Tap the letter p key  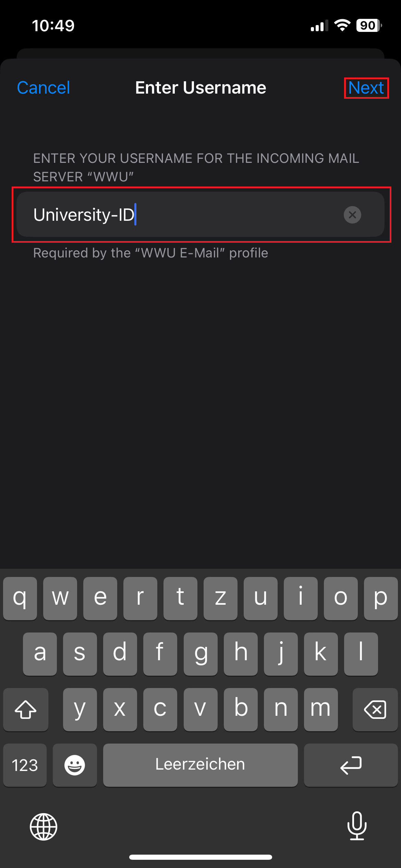381,598
